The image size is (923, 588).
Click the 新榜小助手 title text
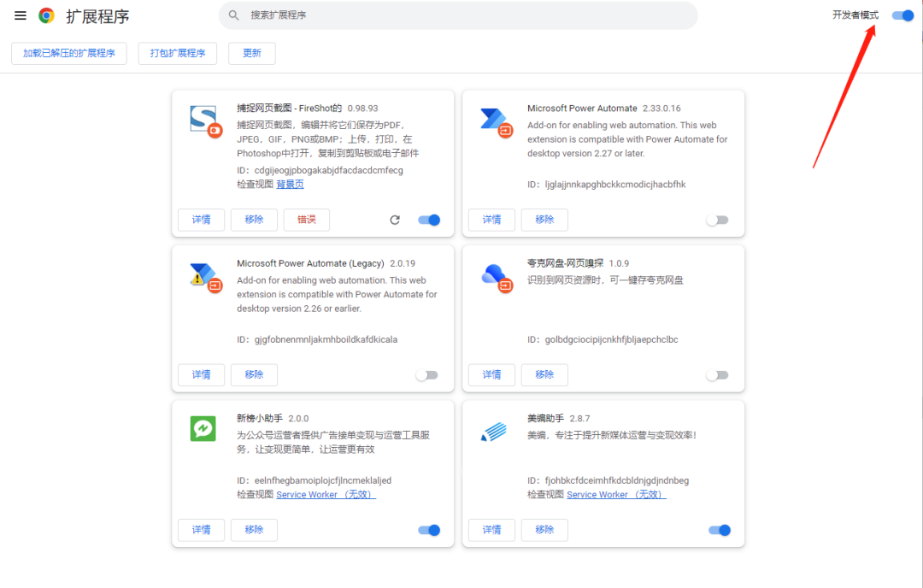coord(260,419)
